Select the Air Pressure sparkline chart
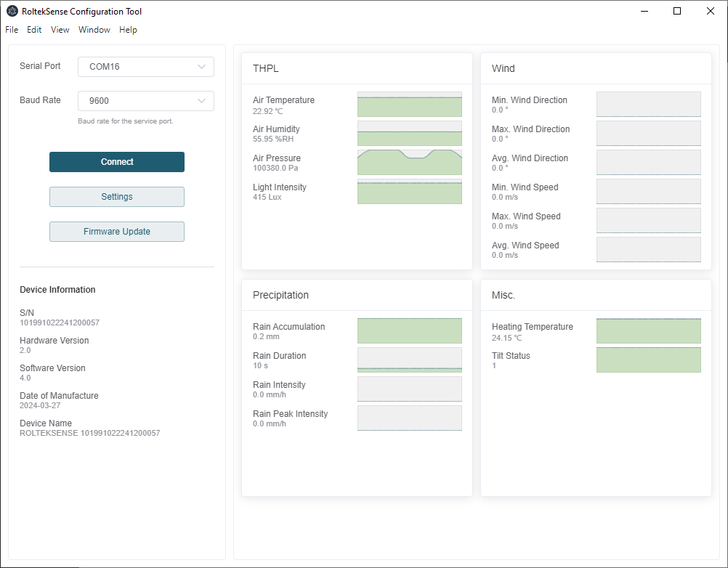This screenshot has height=568, width=728. click(410, 163)
